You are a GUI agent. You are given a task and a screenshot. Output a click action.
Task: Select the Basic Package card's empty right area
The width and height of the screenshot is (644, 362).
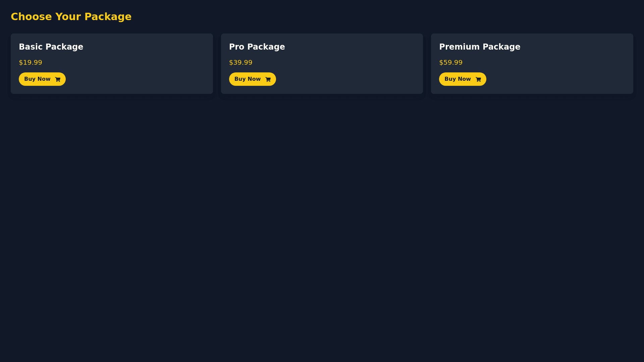click(161, 67)
